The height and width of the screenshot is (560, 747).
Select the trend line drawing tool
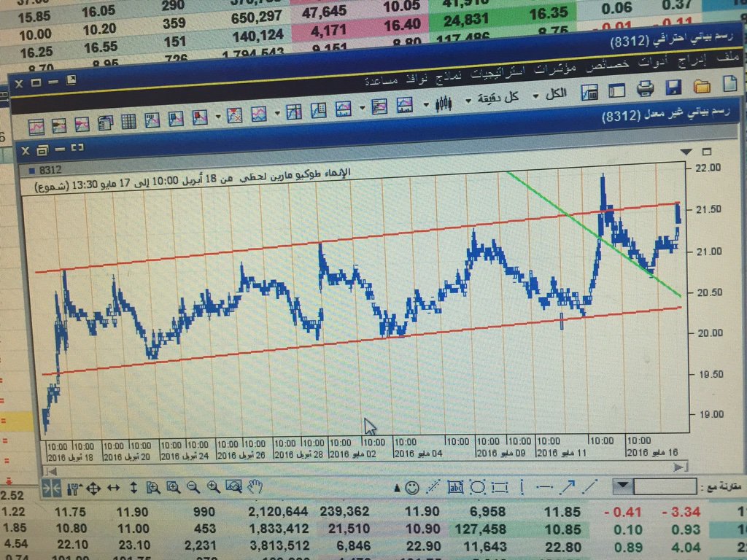click(x=589, y=486)
